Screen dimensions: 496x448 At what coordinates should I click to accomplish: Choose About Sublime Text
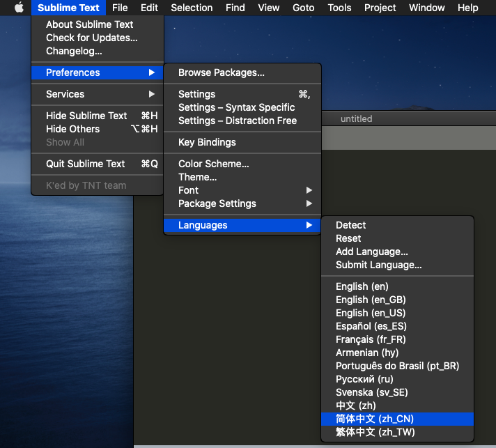pyautogui.click(x=98, y=24)
